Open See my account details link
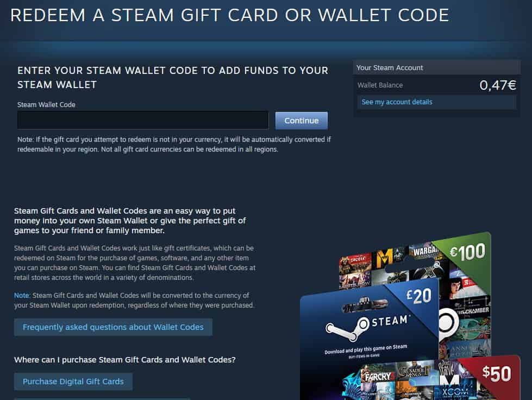This screenshot has width=532, height=400. click(x=397, y=102)
